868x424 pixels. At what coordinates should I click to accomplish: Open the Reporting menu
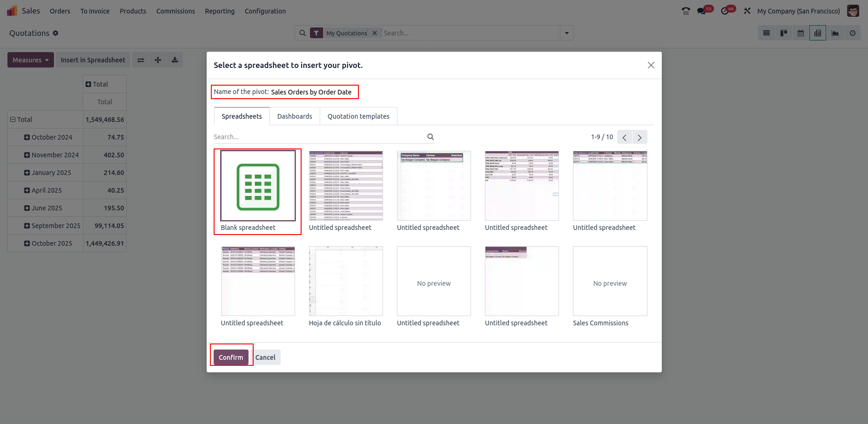click(220, 11)
